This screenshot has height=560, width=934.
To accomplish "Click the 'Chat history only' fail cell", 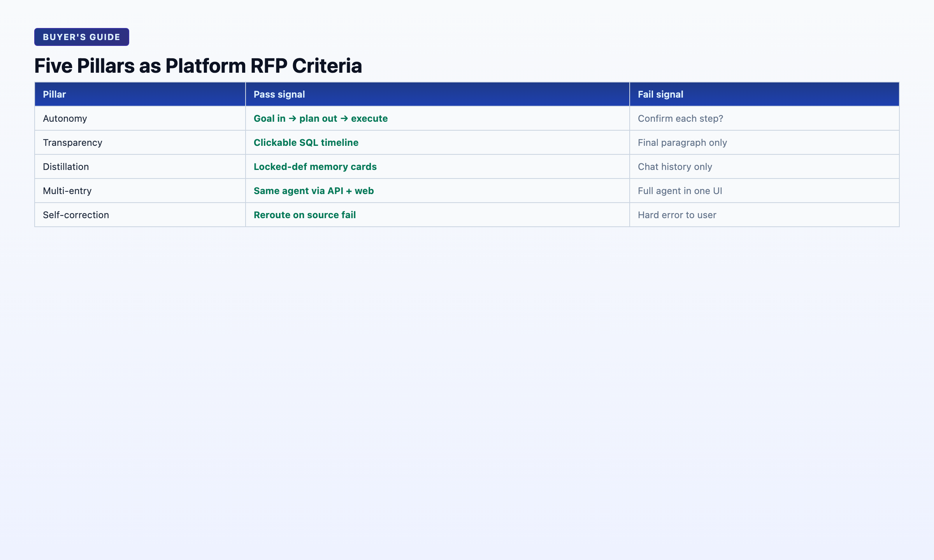I will 764,166.
